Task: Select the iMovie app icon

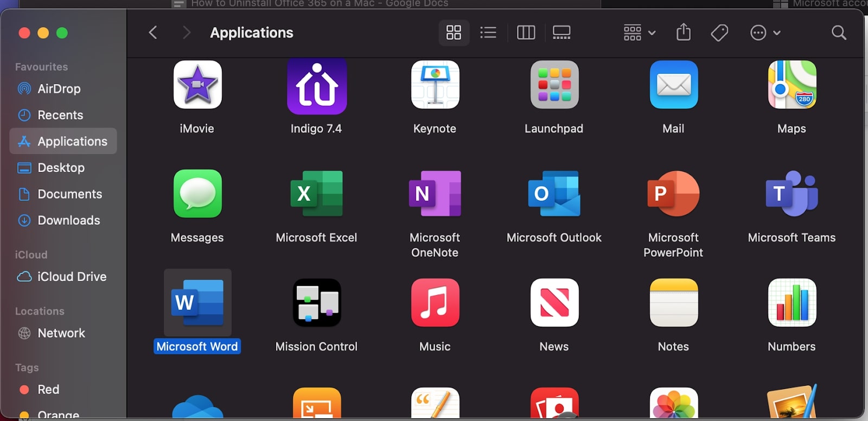Action: [x=197, y=85]
